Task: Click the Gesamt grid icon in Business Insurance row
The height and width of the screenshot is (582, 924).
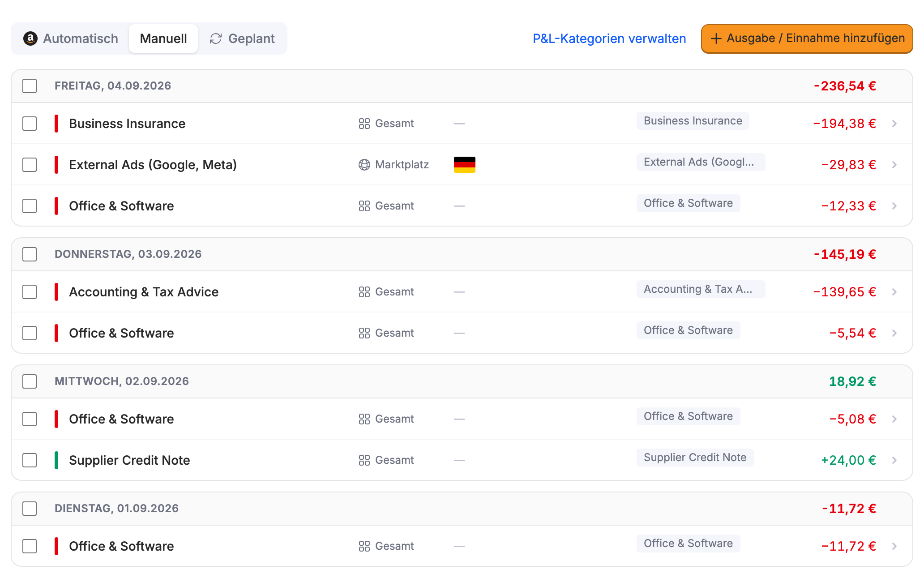Action: pyautogui.click(x=364, y=124)
